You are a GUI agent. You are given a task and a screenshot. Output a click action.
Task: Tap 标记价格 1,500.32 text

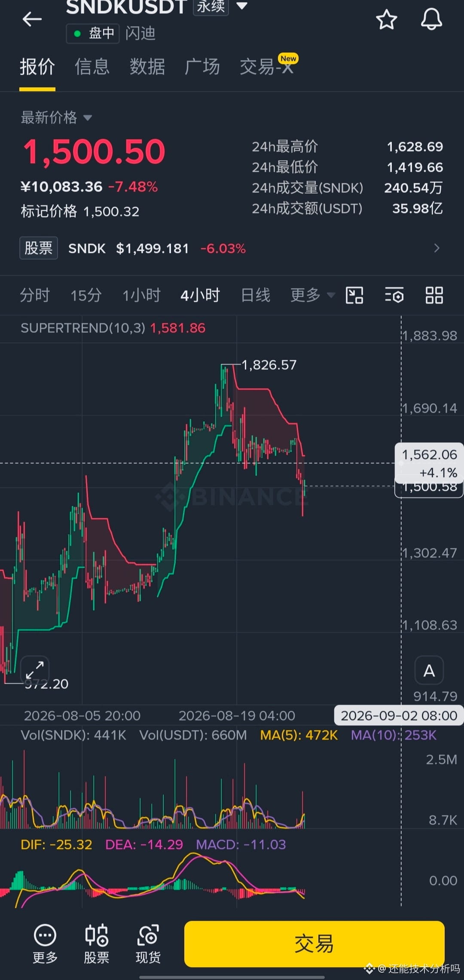click(80, 211)
